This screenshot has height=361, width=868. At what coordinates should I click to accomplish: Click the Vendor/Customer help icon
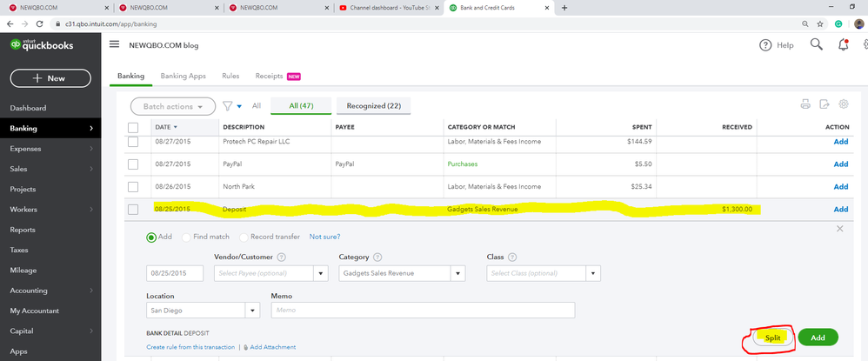281,257
